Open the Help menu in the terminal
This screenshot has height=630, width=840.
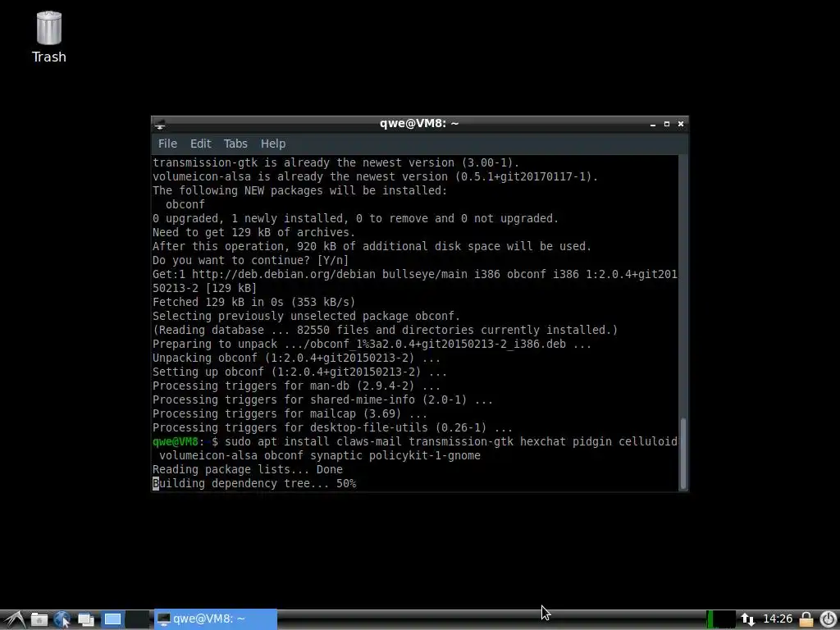(272, 144)
